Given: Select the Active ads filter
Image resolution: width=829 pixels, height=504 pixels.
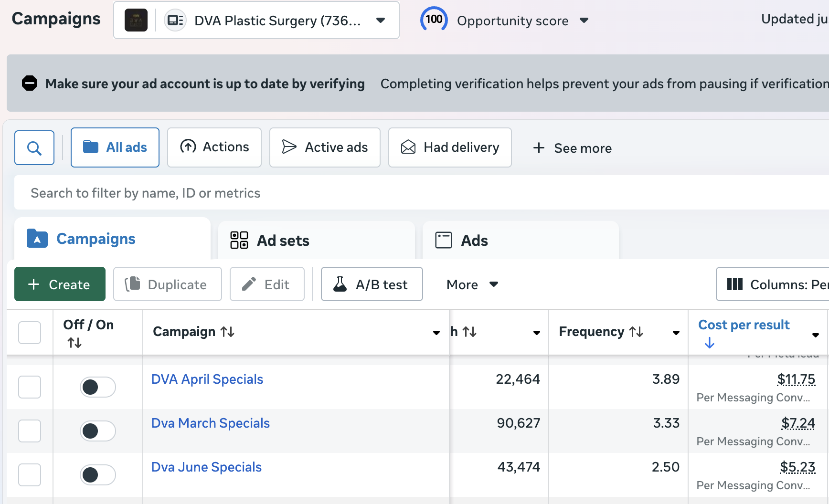Looking at the screenshot, I should [325, 147].
